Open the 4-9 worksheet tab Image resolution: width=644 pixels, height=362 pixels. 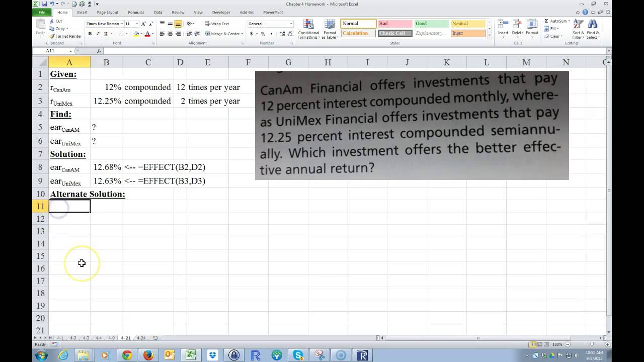111,338
